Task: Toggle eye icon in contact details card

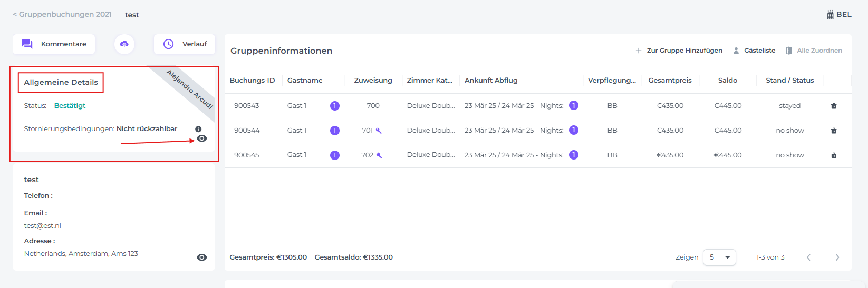Action: tap(201, 257)
